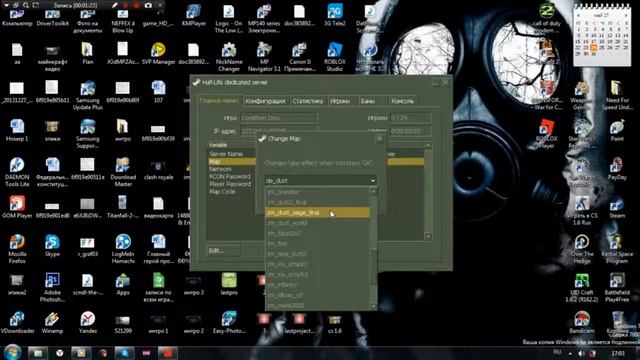
Task: Click the Edit... button
Action: (x=223, y=251)
